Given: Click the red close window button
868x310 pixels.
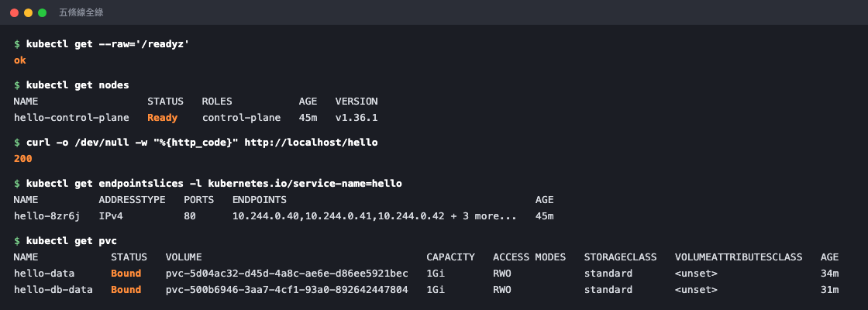Looking at the screenshot, I should tap(15, 12).
